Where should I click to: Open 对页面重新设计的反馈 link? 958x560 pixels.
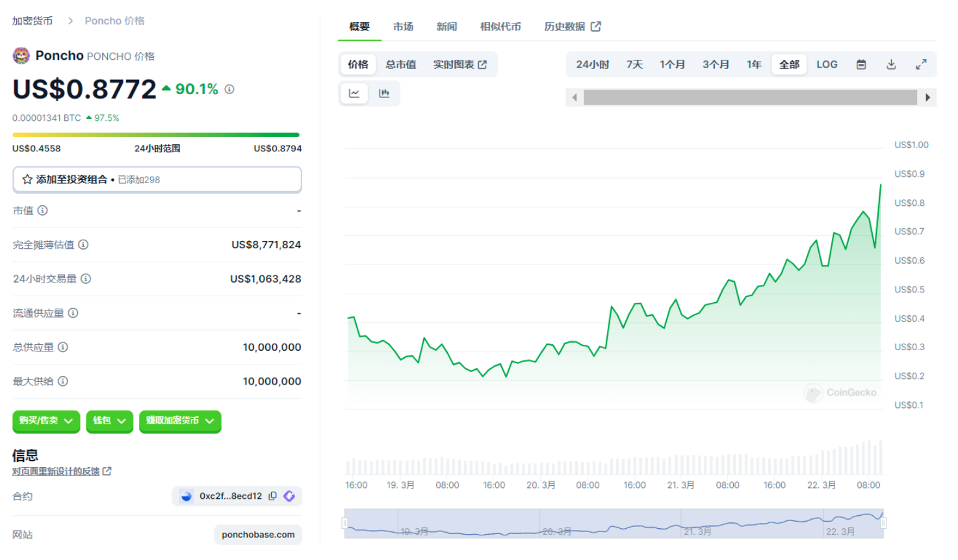coord(62,471)
